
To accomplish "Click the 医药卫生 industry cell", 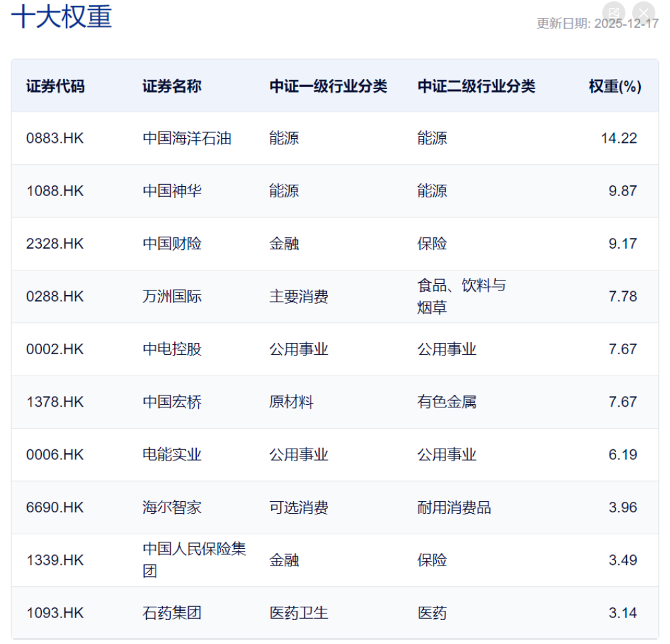I will pos(298,613).
